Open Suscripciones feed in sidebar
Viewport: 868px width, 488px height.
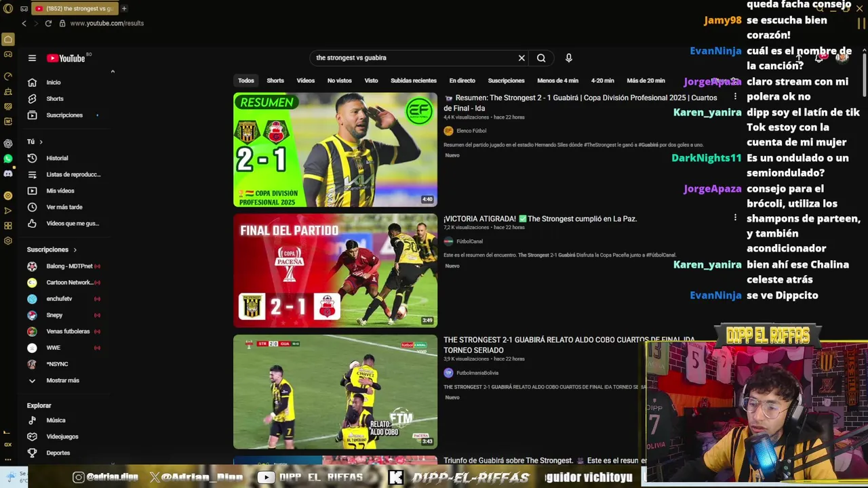[64, 115]
